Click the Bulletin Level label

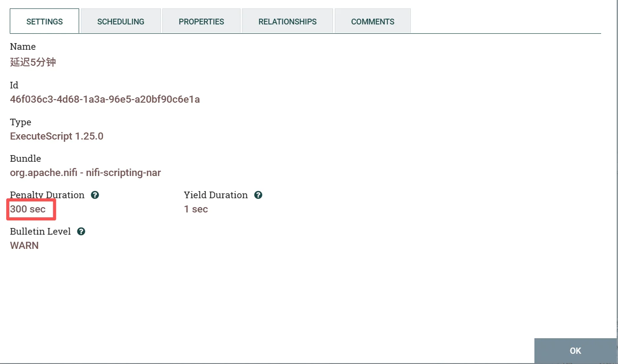click(40, 232)
